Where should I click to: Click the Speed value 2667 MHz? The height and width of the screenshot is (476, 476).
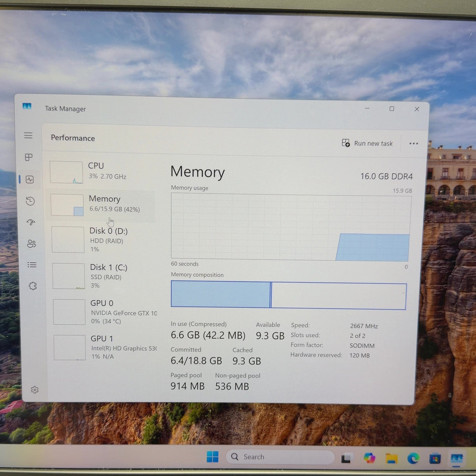364,326
